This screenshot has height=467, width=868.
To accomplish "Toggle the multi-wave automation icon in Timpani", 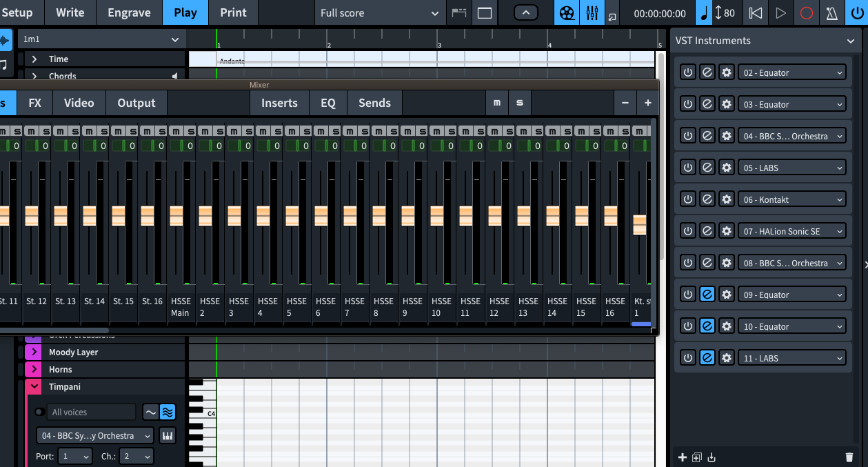I will pos(167,413).
